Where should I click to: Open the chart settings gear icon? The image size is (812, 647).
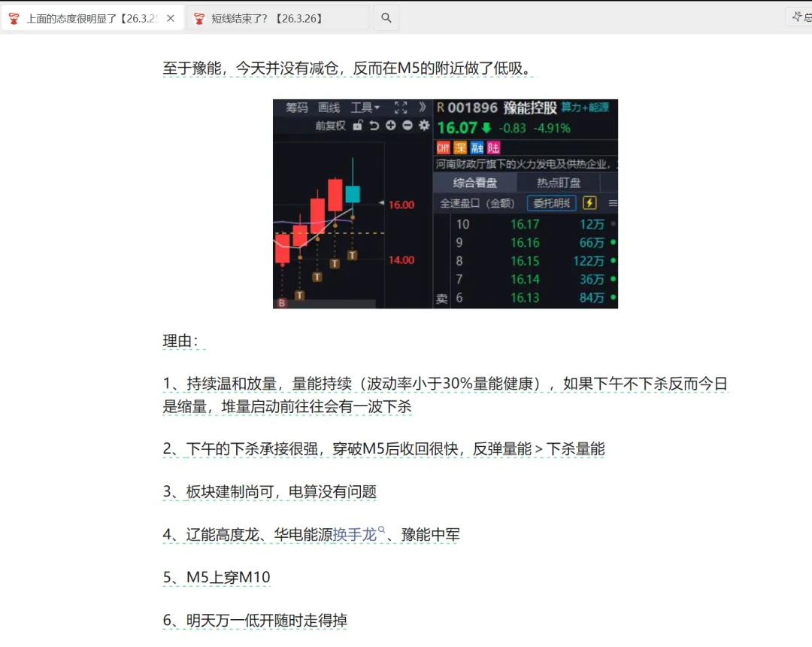[x=423, y=126]
